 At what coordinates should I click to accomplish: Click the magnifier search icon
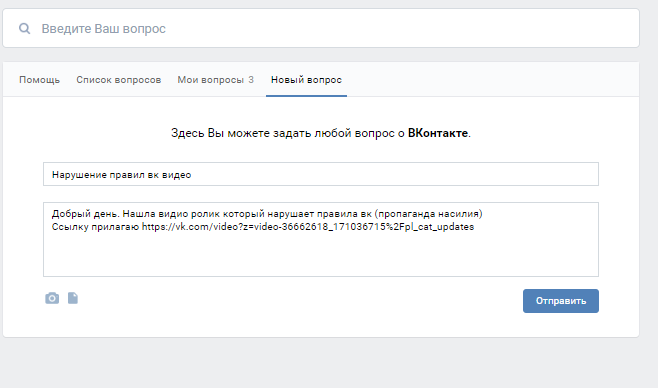24,29
